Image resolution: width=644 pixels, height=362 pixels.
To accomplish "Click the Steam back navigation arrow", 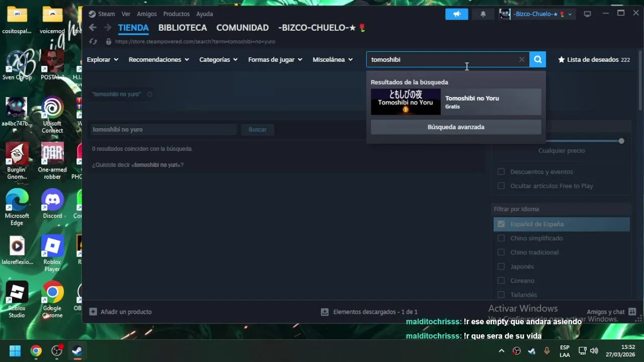I will (93, 28).
